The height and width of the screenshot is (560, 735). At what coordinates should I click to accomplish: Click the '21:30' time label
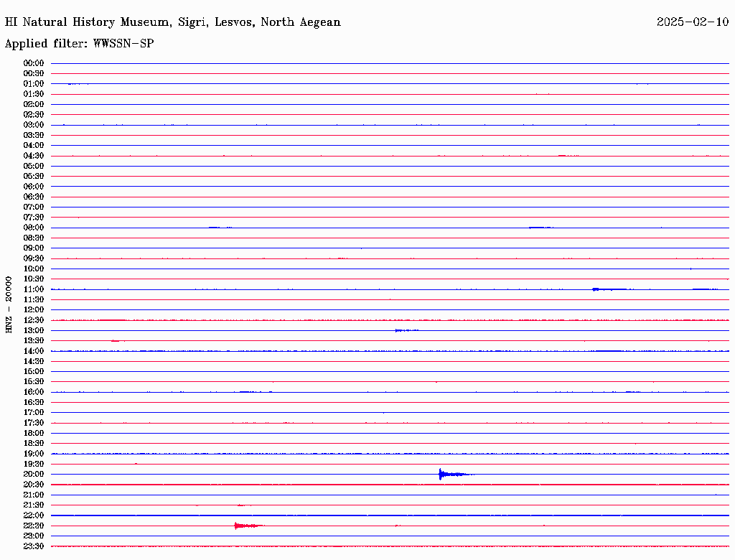click(34, 505)
